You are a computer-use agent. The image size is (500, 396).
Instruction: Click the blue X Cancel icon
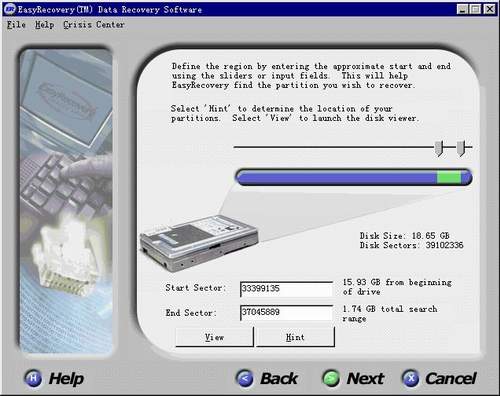tap(410, 378)
